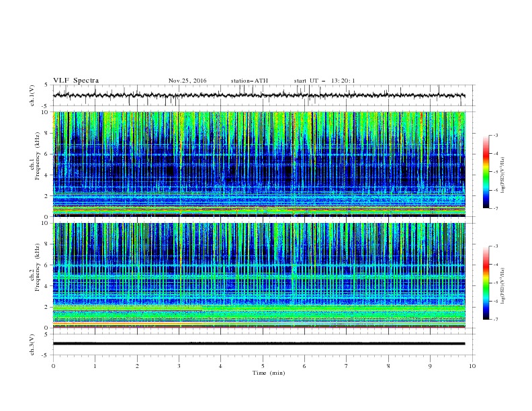Viewport: 532px width, 411px height.
Task: Click the '-3' label on upper colorbar
Action: tap(495, 135)
